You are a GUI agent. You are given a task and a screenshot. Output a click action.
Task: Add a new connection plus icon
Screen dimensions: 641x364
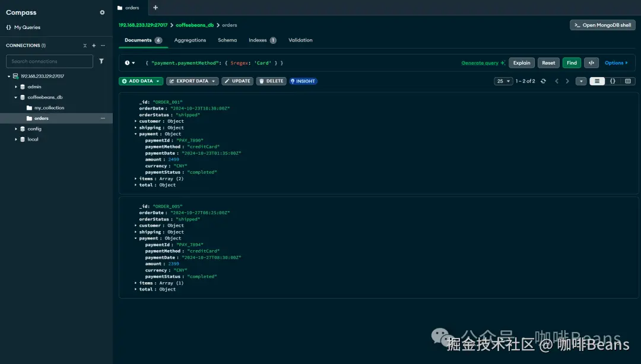94,45
